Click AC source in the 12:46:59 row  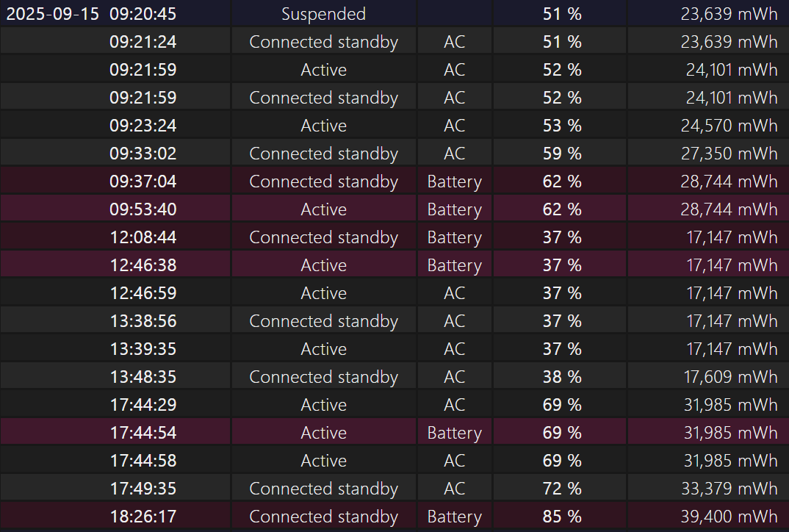click(x=454, y=293)
